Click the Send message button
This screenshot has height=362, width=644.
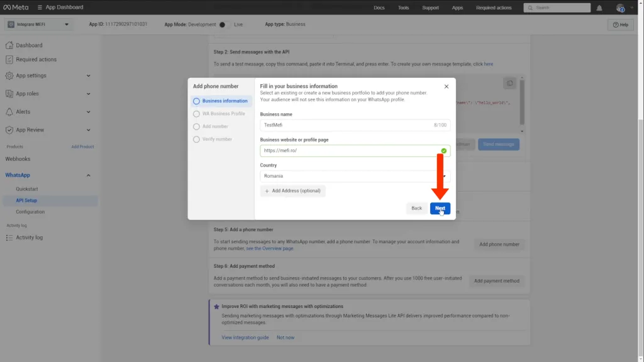(499, 145)
